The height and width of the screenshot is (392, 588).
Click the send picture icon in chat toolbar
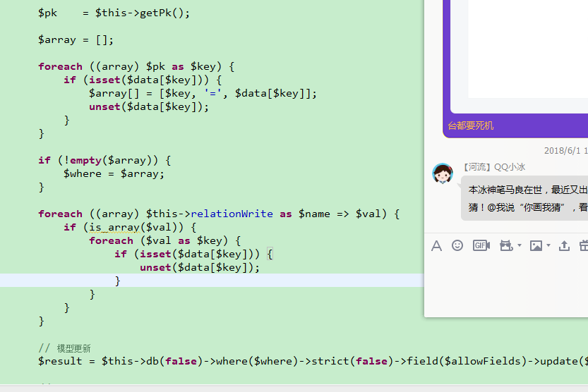click(x=536, y=245)
